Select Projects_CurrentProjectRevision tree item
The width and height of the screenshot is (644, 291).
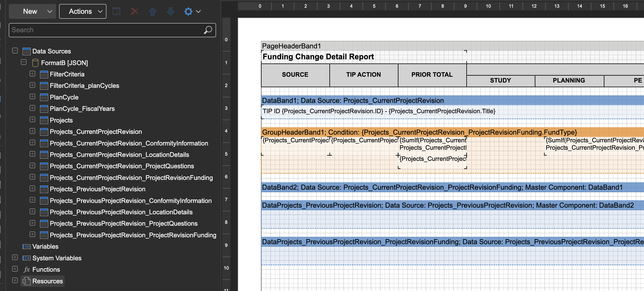click(x=96, y=132)
